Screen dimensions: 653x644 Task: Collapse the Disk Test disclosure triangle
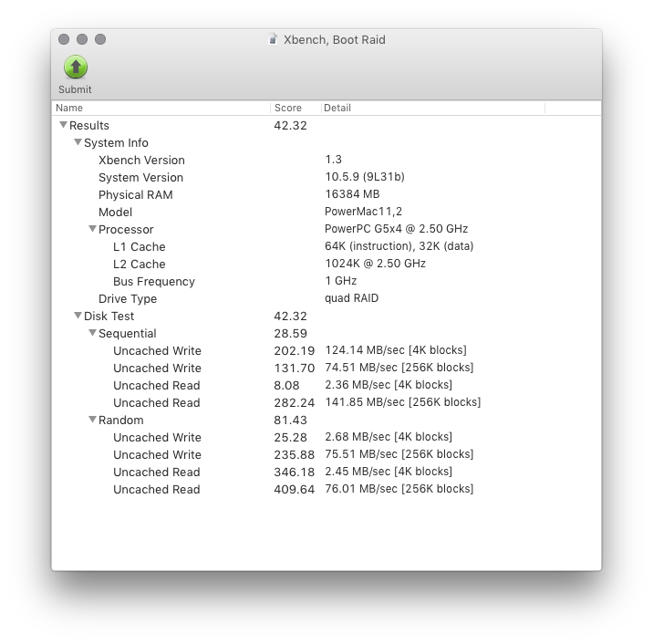click(78, 316)
